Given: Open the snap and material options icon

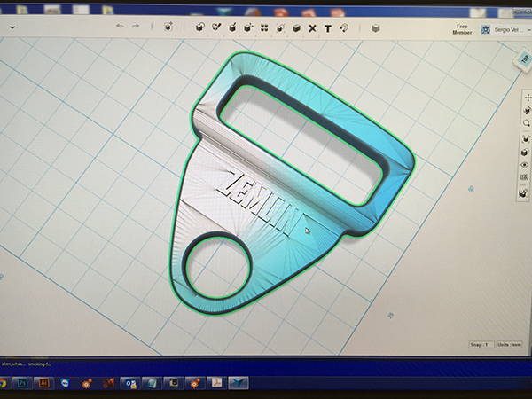Looking at the screenshot, I should click(523, 193).
